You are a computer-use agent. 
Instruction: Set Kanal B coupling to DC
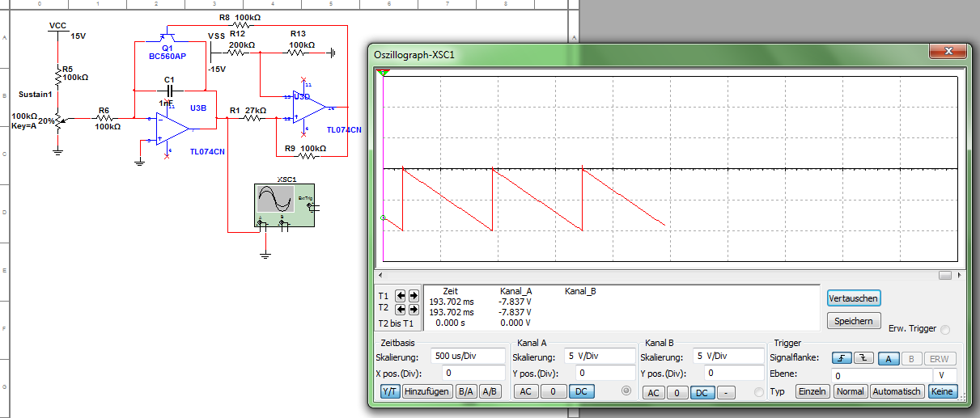[x=703, y=392]
